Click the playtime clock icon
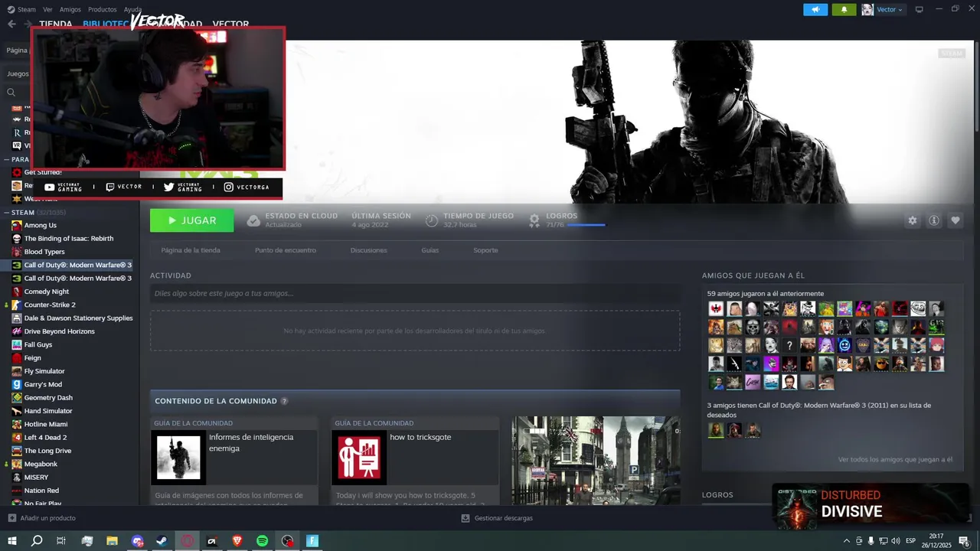 tap(432, 220)
